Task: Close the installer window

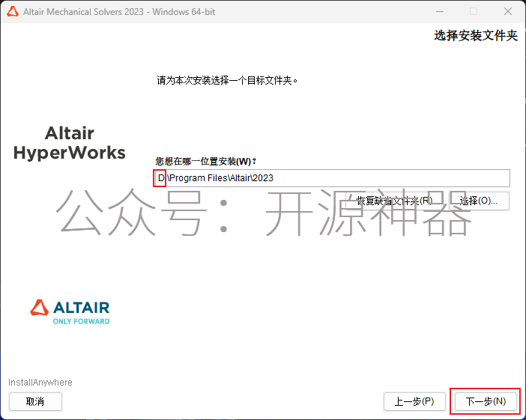Action: pos(508,11)
